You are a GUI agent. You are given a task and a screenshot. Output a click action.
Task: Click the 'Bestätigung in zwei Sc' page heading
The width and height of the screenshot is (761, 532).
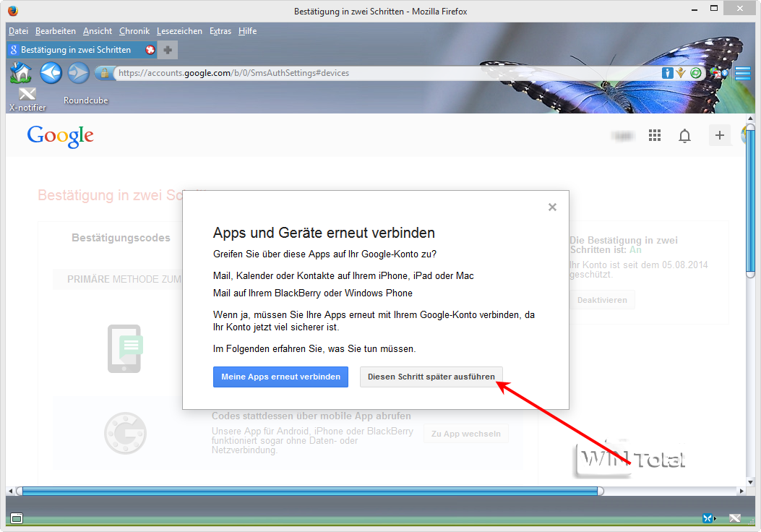(x=110, y=195)
